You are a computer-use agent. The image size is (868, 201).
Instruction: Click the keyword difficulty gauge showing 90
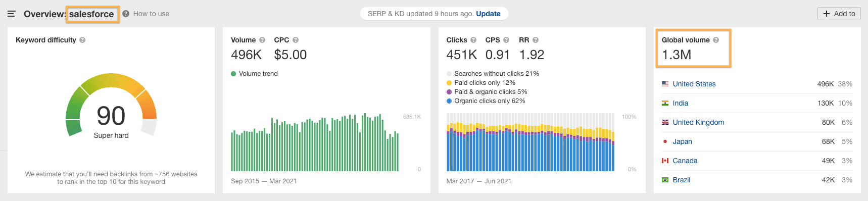pyautogui.click(x=111, y=105)
